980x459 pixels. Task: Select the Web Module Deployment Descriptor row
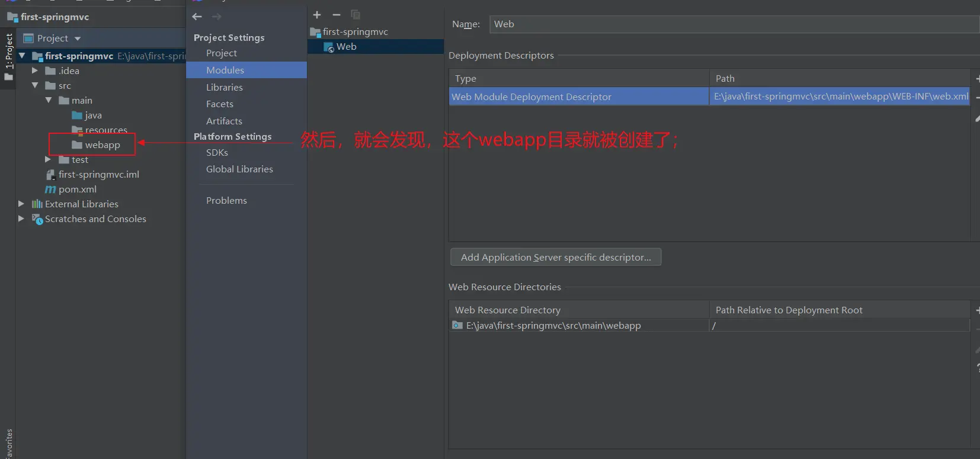click(579, 97)
